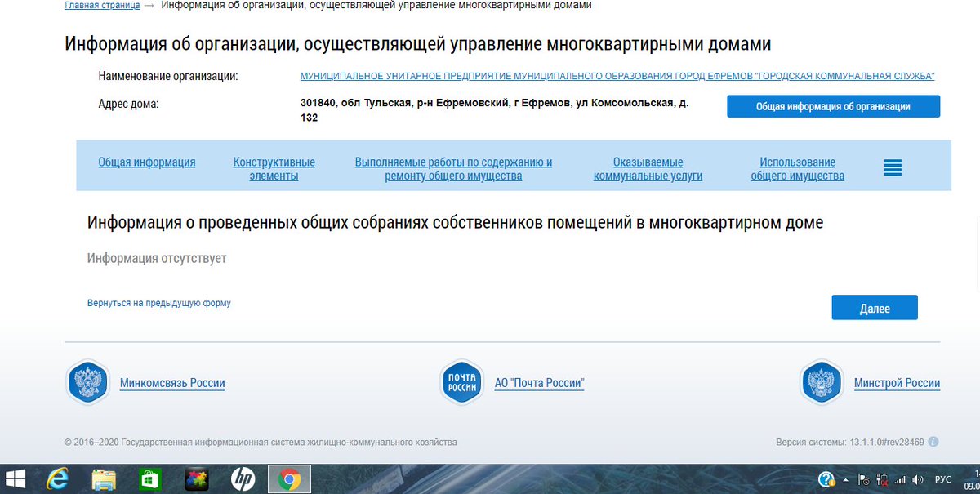The height and width of the screenshot is (494, 980).
Task: Click the power/battery tray icon
Action: click(x=882, y=480)
